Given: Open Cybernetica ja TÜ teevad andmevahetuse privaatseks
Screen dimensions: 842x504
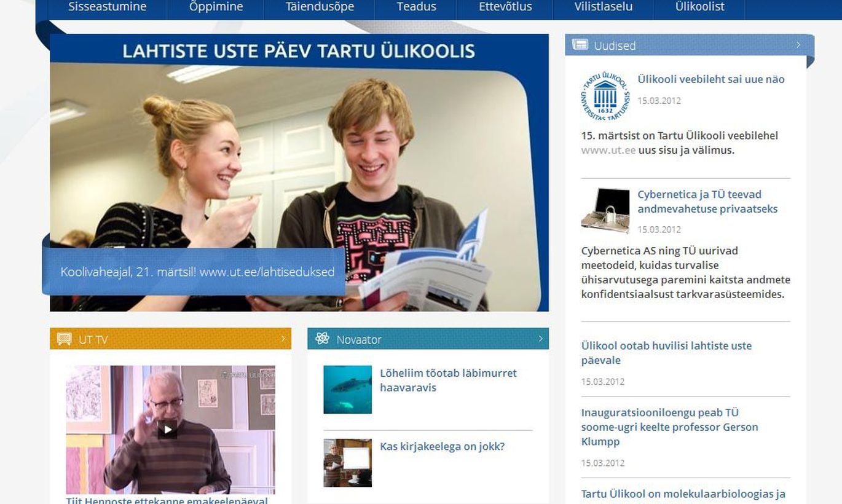Looking at the screenshot, I should coord(707,202).
